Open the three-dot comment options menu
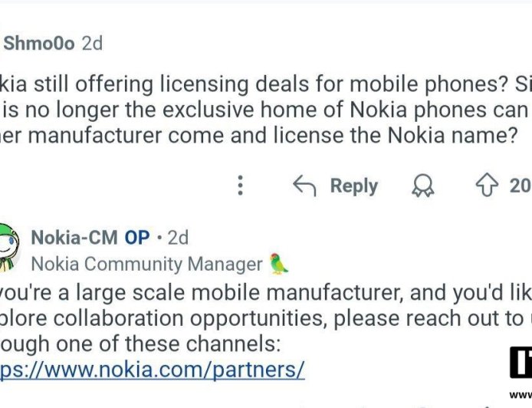The width and height of the screenshot is (532, 408). point(241,186)
